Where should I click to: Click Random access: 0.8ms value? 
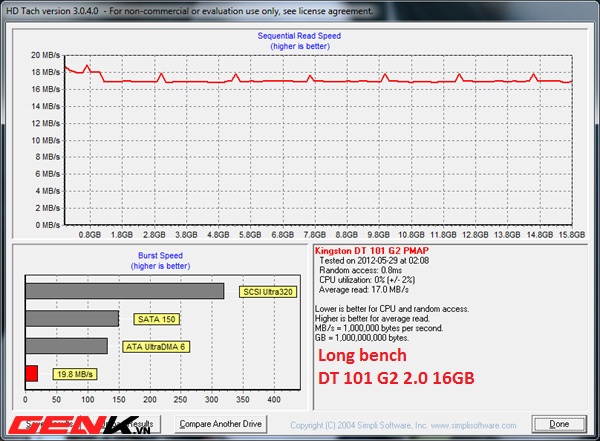[360, 270]
